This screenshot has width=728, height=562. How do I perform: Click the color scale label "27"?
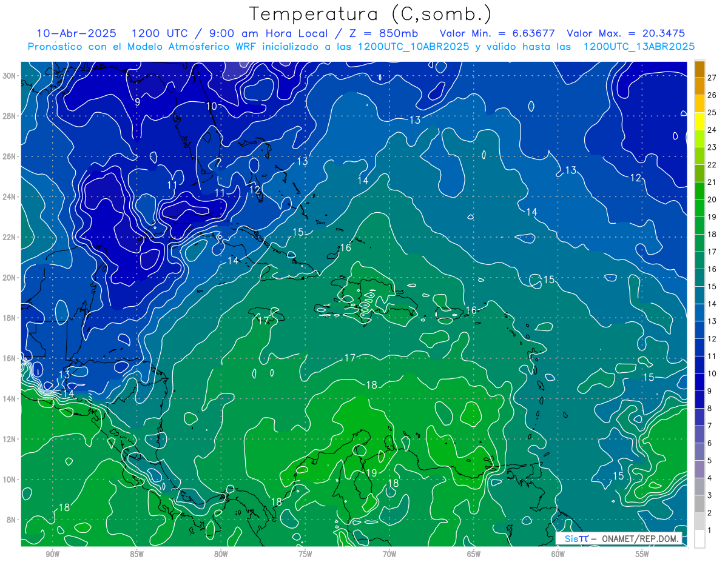pos(712,78)
